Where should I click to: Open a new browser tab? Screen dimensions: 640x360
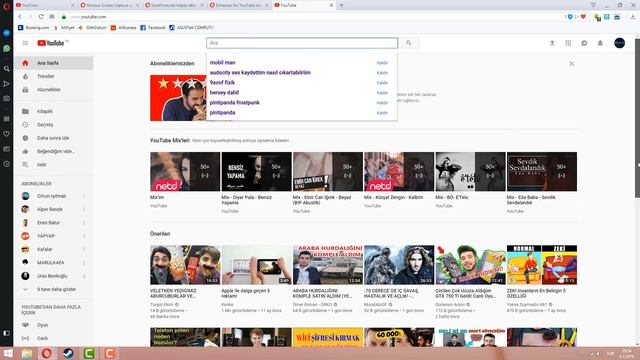point(341,5)
